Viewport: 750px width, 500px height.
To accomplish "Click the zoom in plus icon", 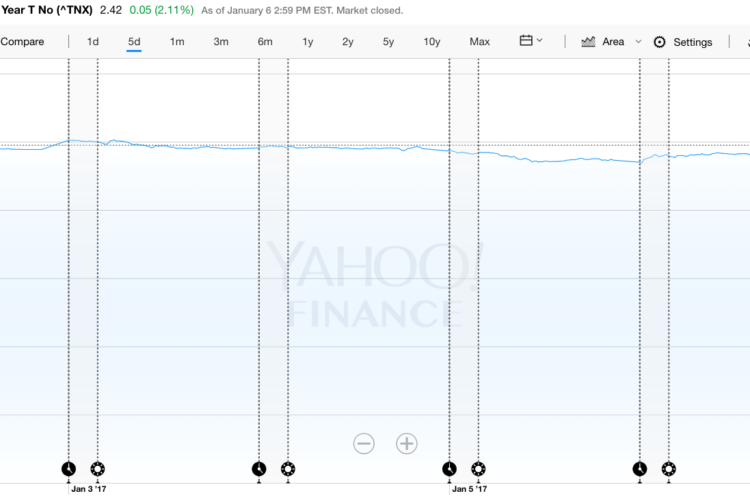I will (407, 444).
